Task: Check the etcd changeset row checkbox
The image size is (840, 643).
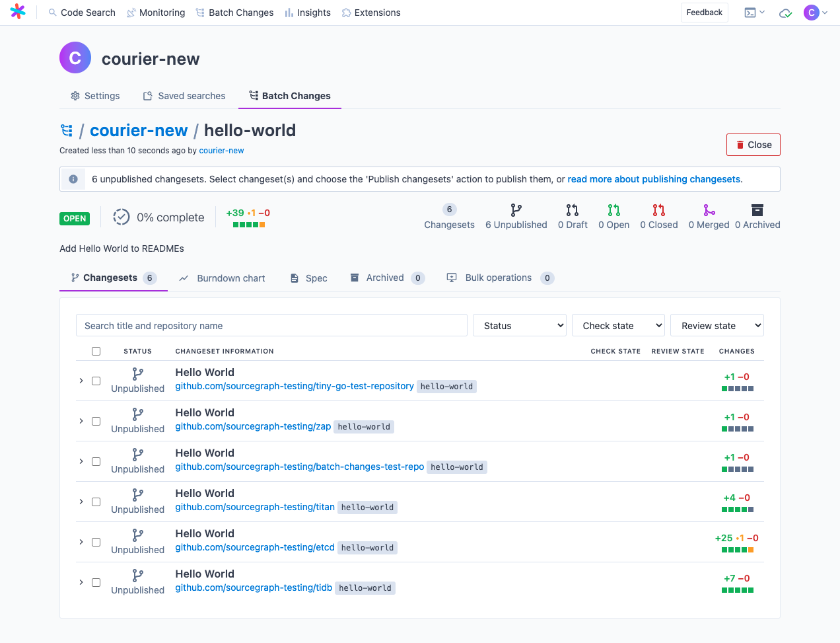Action: click(x=96, y=542)
